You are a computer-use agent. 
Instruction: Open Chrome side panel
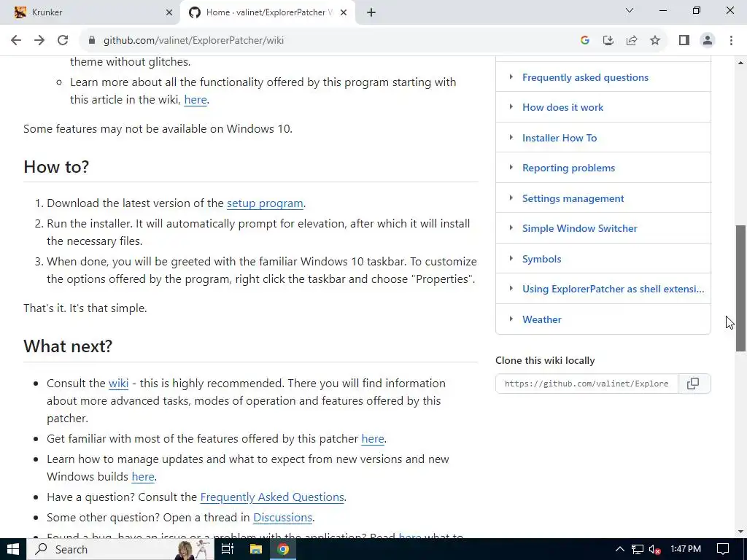coord(684,41)
